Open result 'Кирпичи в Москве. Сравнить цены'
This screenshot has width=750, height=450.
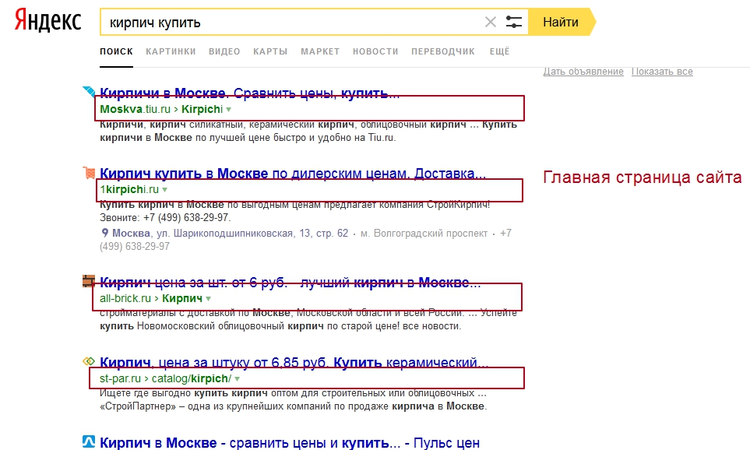click(x=250, y=93)
